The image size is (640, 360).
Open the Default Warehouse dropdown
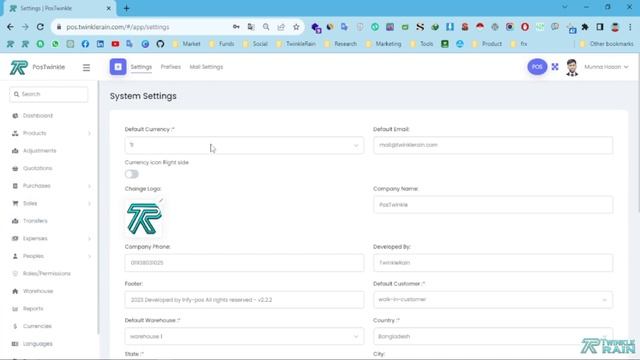(x=244, y=336)
